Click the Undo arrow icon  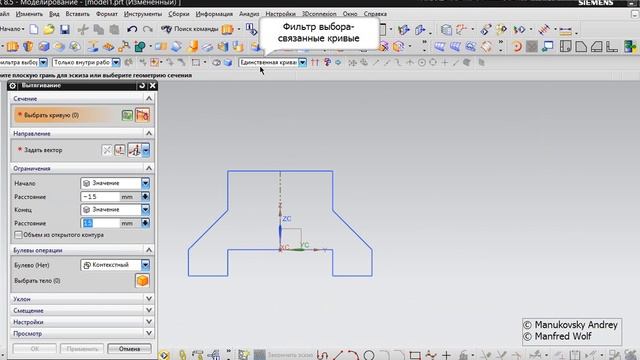[132, 29]
